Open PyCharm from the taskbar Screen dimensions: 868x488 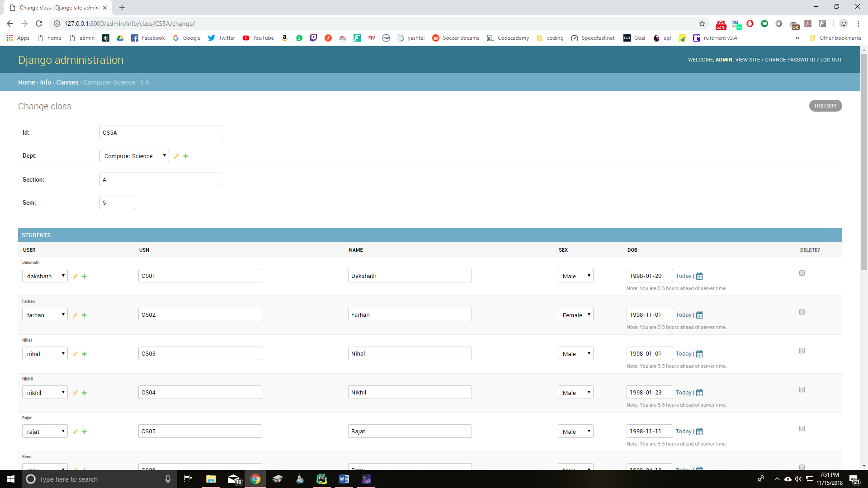[x=321, y=479]
